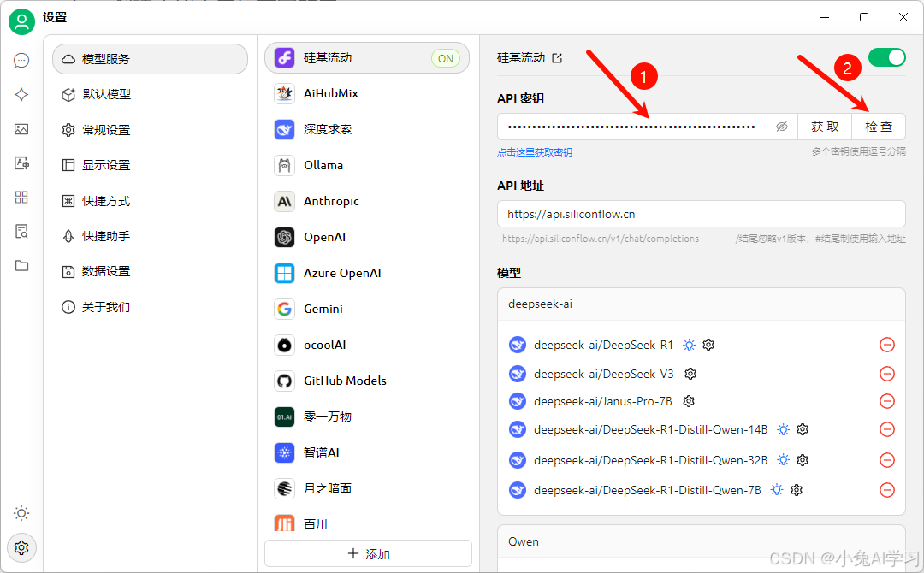Screen dimensions: 924x573
Task: Remove the DeepSeek-R1-Distill-Qwen-7B model
Action: (887, 490)
